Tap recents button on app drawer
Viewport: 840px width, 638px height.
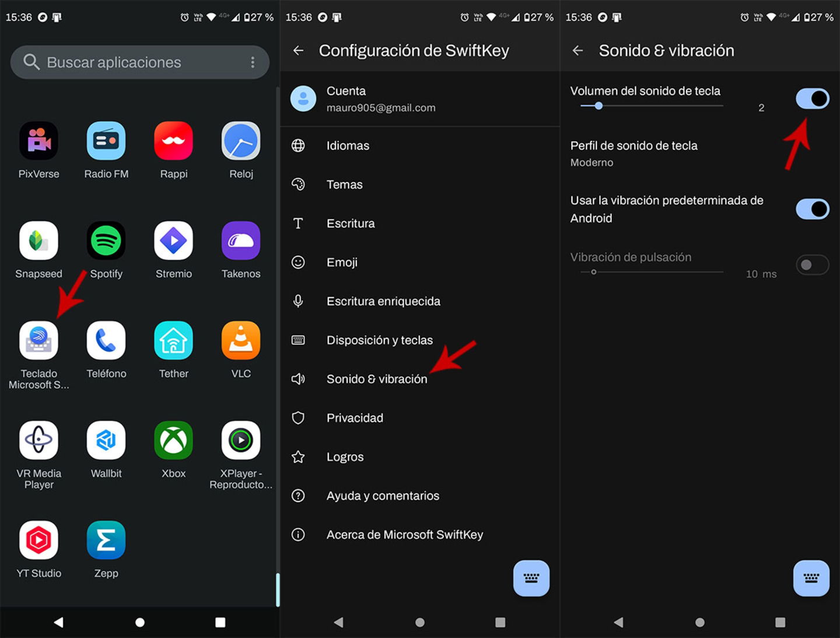tap(220, 622)
